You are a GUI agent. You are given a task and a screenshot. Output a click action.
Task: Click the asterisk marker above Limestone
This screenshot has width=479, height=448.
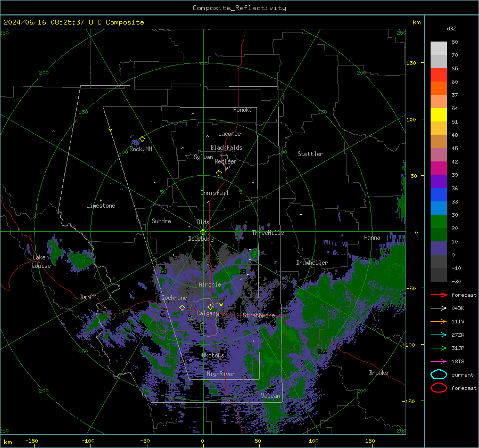pyautogui.click(x=101, y=201)
